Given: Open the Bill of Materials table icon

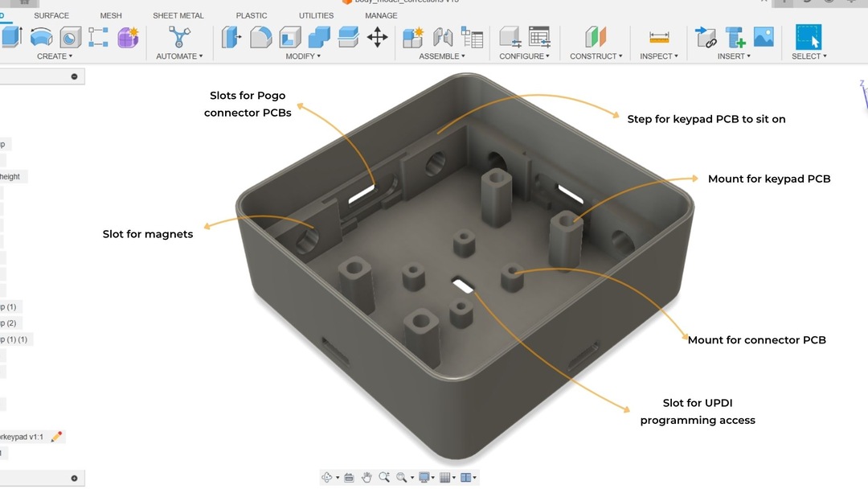Looking at the screenshot, I should click(473, 38).
